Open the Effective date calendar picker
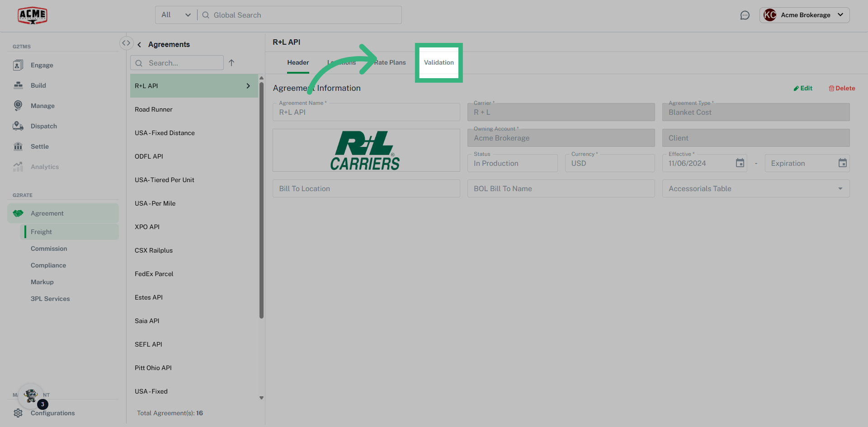 (x=740, y=163)
